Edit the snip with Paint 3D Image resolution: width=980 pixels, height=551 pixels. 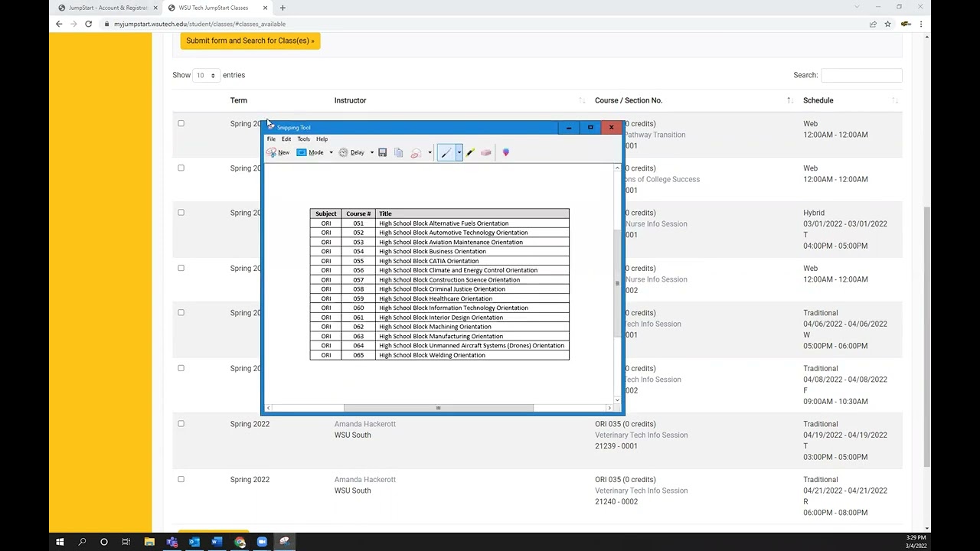pos(505,152)
